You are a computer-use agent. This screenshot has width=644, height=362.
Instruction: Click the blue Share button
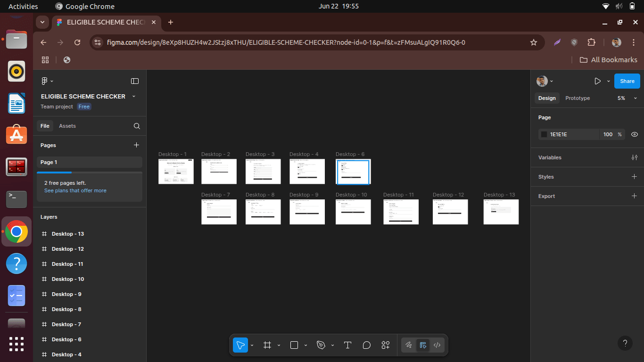627,81
